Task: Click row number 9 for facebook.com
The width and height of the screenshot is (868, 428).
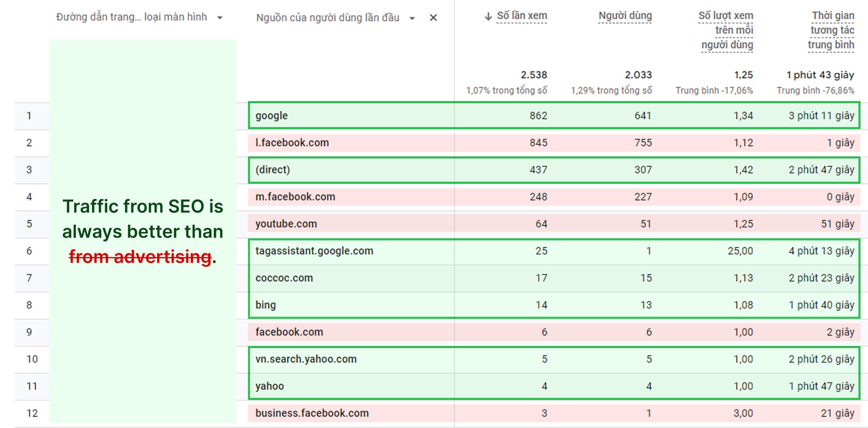Action: (29, 332)
